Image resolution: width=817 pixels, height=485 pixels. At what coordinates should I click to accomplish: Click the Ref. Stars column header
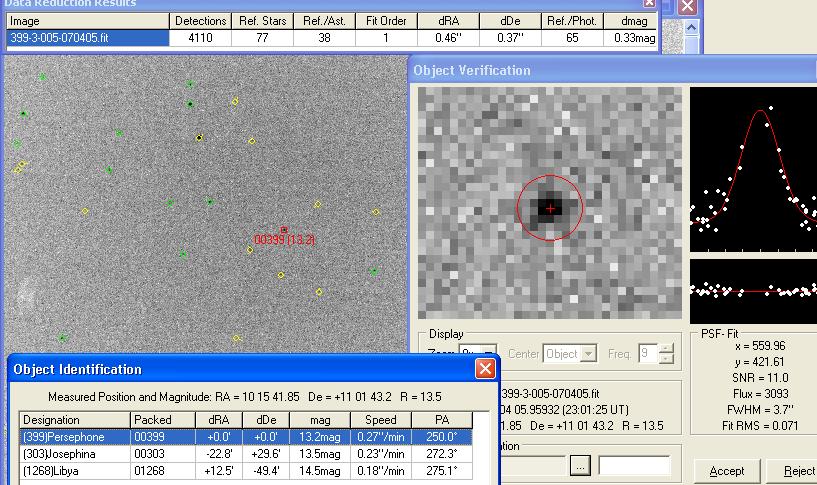[262, 21]
